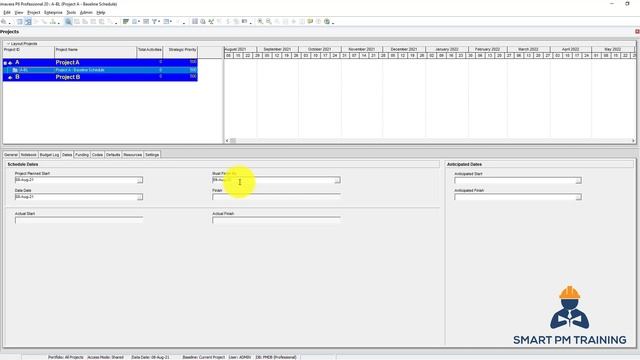Open Project Planned Start date picker button

tap(140, 180)
